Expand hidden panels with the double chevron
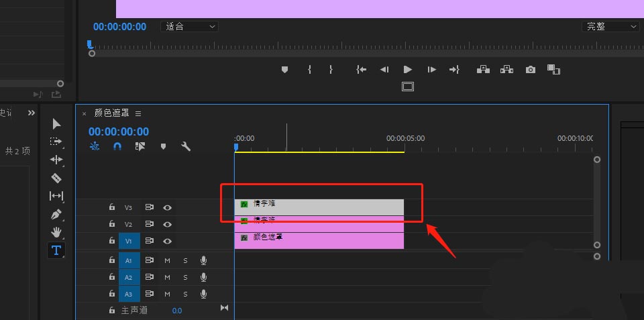The height and width of the screenshot is (320, 644). click(x=31, y=113)
